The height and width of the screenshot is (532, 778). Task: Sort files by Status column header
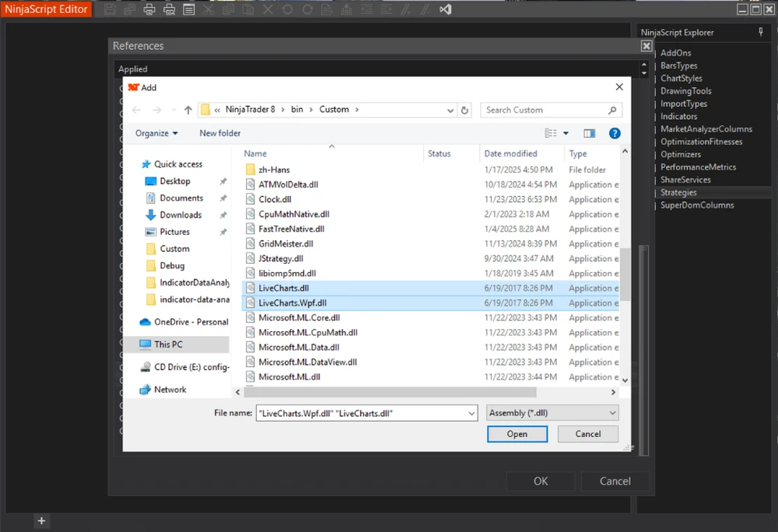pyautogui.click(x=439, y=154)
